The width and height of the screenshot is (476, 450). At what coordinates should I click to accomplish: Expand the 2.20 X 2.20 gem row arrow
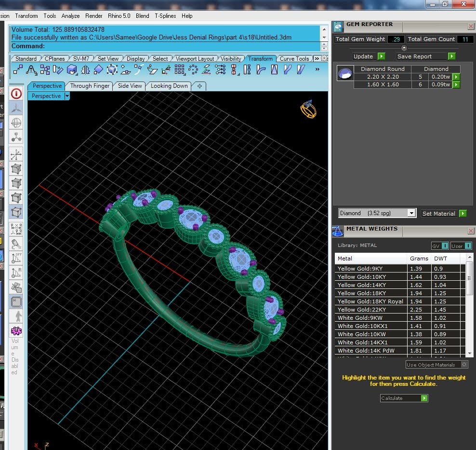pos(456,77)
